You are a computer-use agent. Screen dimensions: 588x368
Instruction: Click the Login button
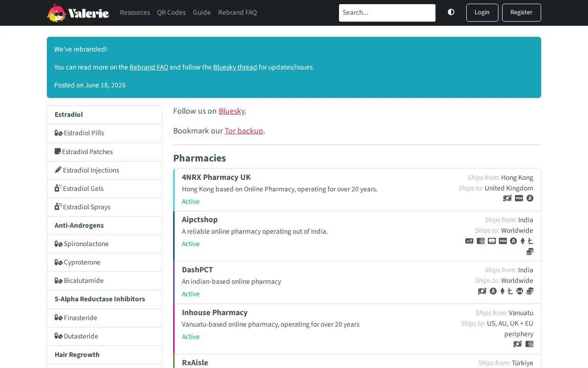click(482, 12)
